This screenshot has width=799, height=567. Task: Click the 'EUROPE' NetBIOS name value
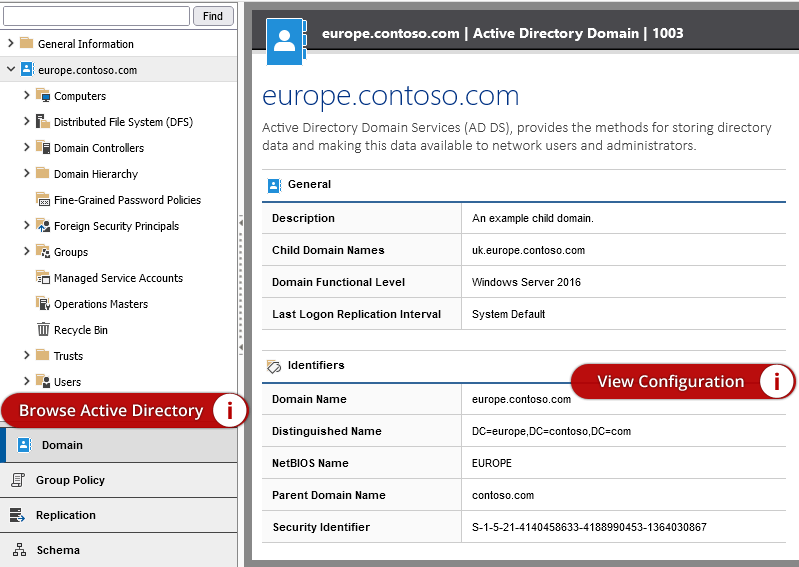(x=492, y=463)
